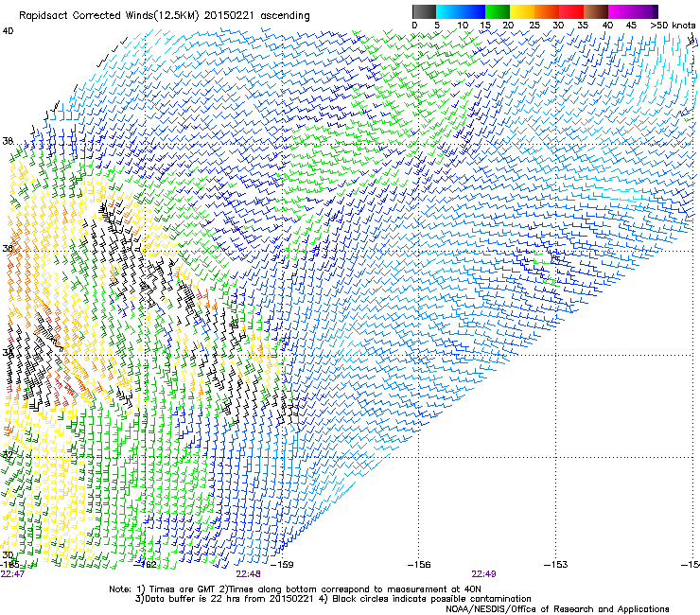Click the longitude label '-159'
This screenshot has height=615, width=700.
pyautogui.click(x=283, y=565)
